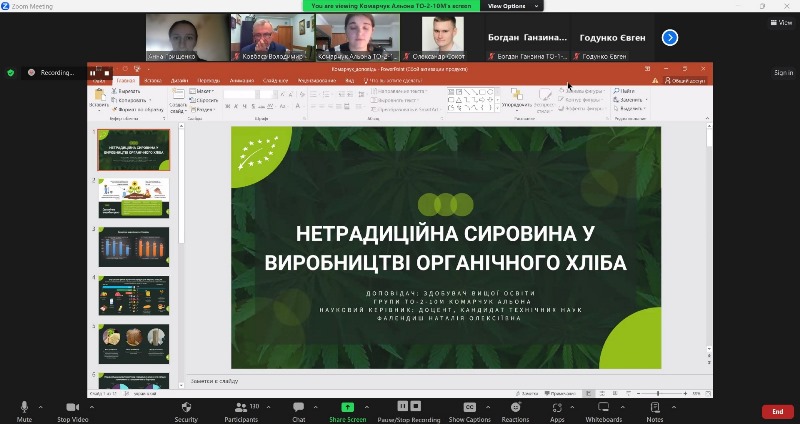Show next participants with blue arrow
The width and height of the screenshot is (800, 424).
[x=670, y=37]
